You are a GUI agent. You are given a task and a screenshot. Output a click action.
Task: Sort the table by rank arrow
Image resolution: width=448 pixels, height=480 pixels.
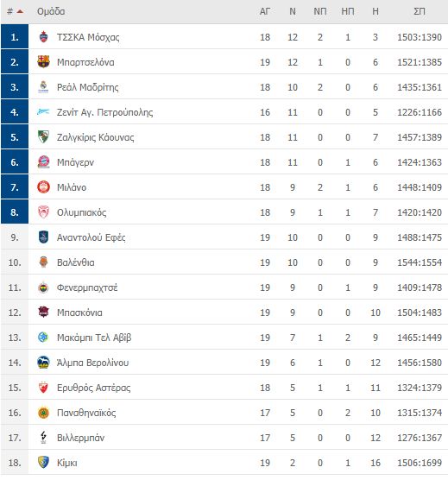tap(20, 11)
